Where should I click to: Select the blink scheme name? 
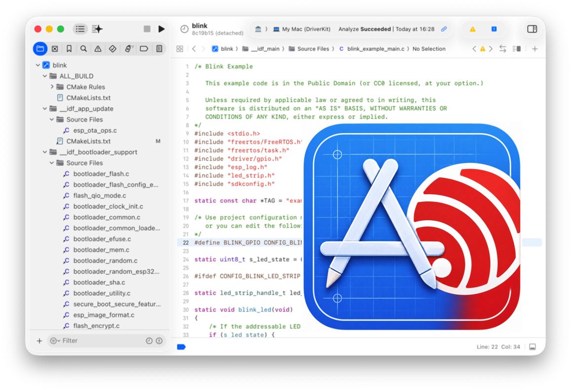click(x=200, y=26)
